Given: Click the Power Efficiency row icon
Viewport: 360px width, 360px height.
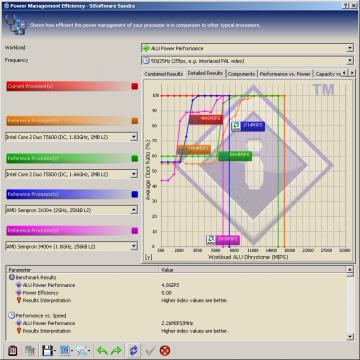Looking at the screenshot, I should coord(19,293).
